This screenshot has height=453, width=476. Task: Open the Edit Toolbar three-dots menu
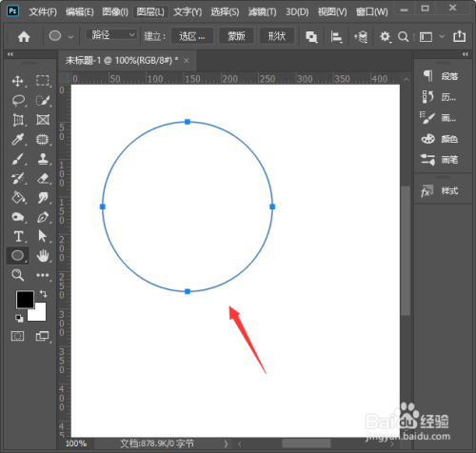[43, 275]
